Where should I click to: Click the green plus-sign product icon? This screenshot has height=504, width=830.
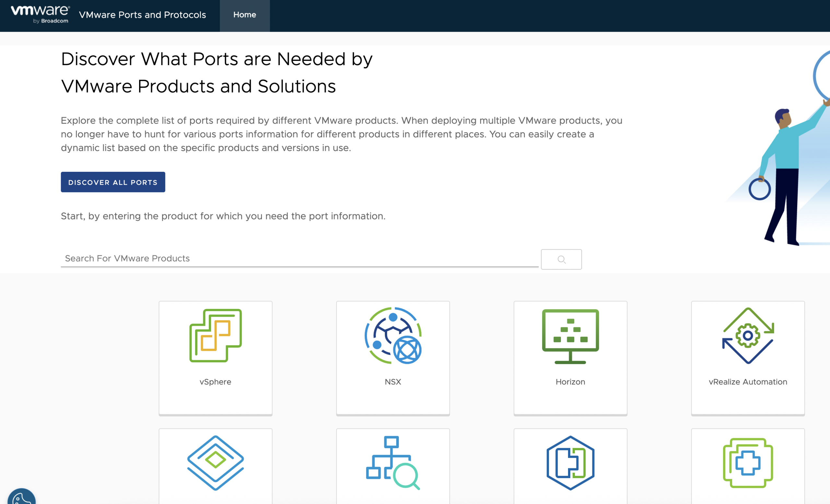tap(748, 463)
